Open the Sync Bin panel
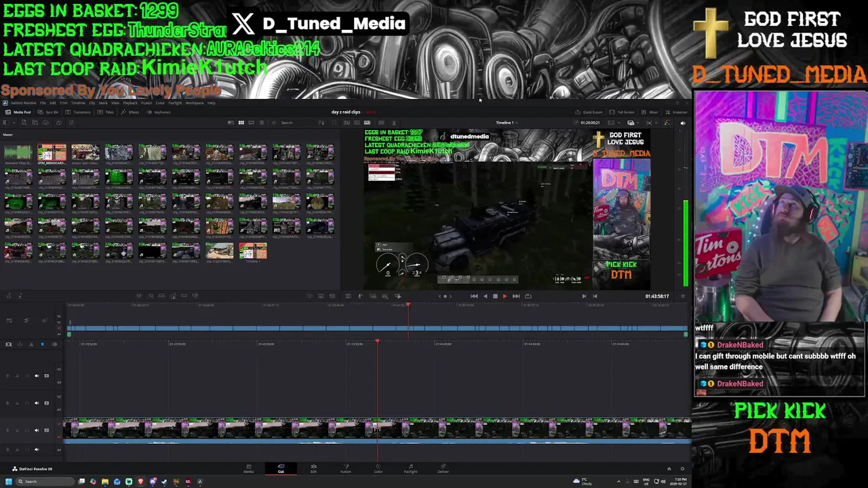This screenshot has height=488, width=868. coord(48,112)
